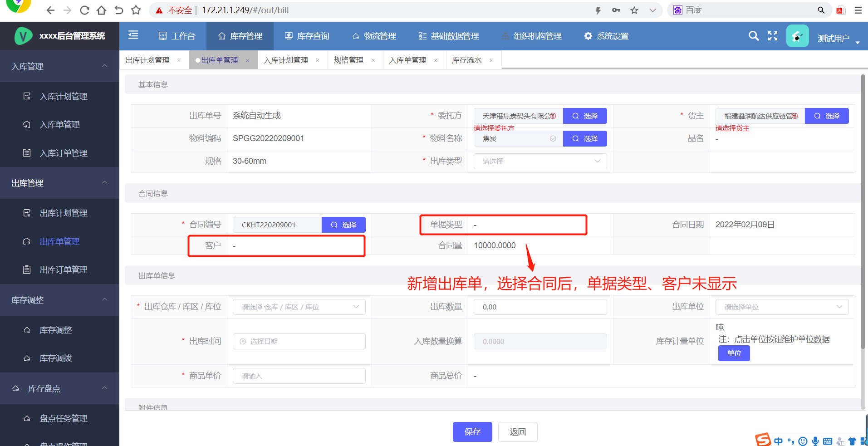The image size is (868, 446).
Task: Click the browser home icon
Action: tap(101, 10)
